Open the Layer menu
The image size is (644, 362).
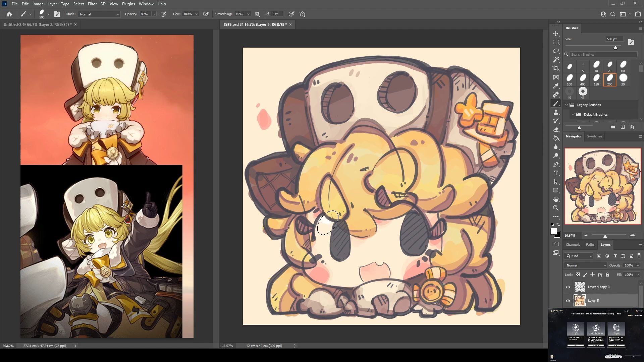pyautogui.click(x=52, y=4)
